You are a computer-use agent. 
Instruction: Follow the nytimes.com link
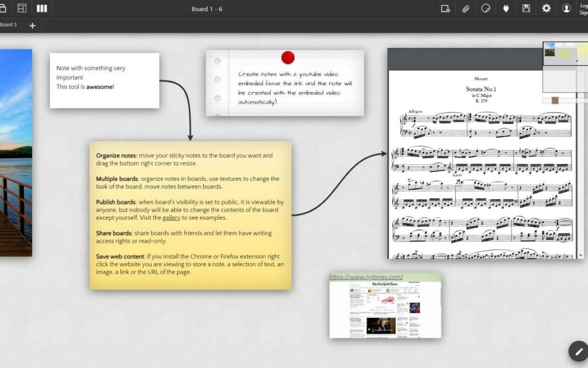[x=365, y=276]
